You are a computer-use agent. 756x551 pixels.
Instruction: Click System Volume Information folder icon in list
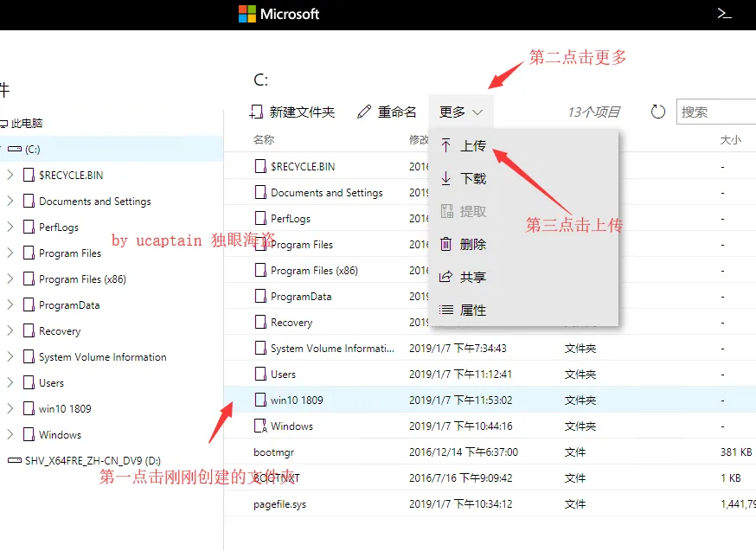point(260,348)
